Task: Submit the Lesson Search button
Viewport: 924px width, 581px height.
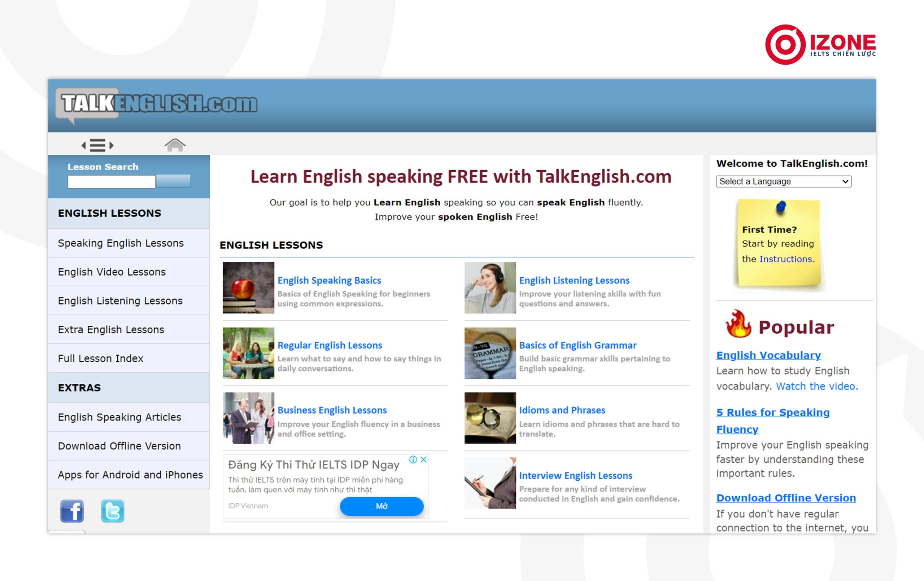Action: coord(173,181)
